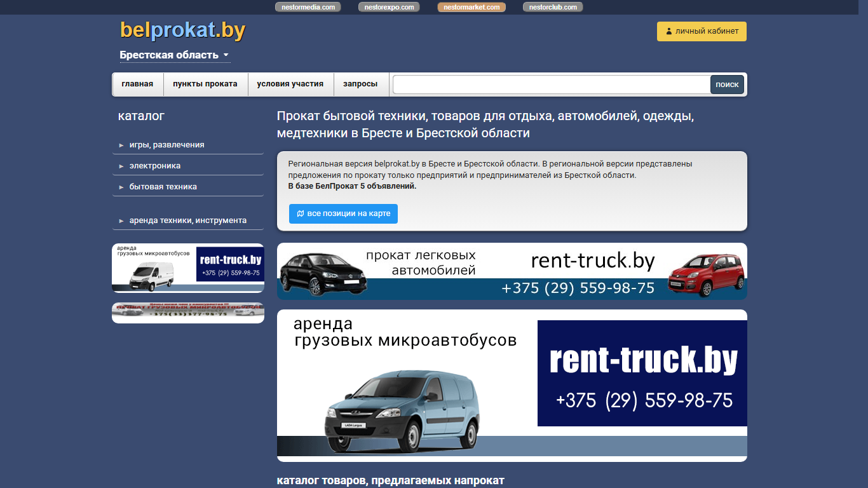Viewport: 868px width, 488px height.
Task: Open the blurry second sidebar banner
Action: [x=188, y=313]
